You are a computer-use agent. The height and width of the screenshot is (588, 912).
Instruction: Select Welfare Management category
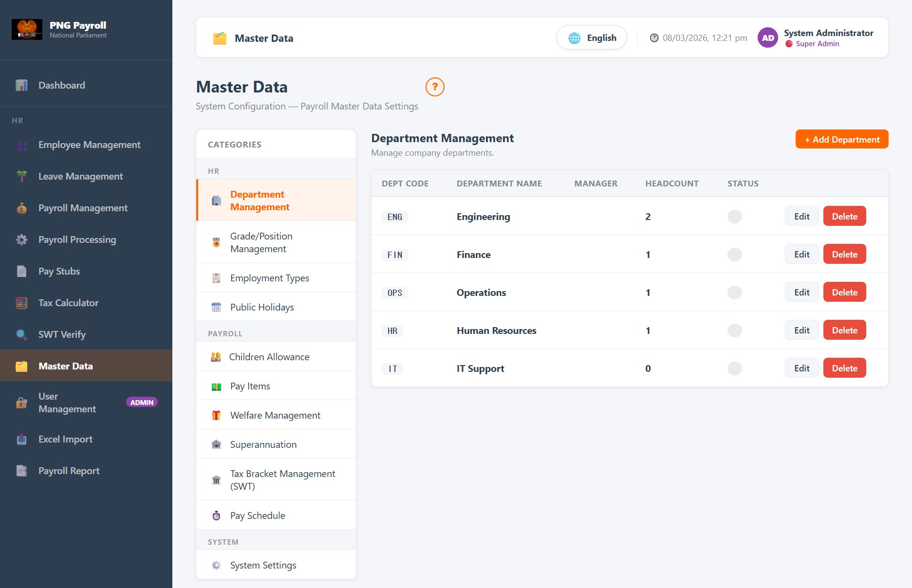click(276, 415)
